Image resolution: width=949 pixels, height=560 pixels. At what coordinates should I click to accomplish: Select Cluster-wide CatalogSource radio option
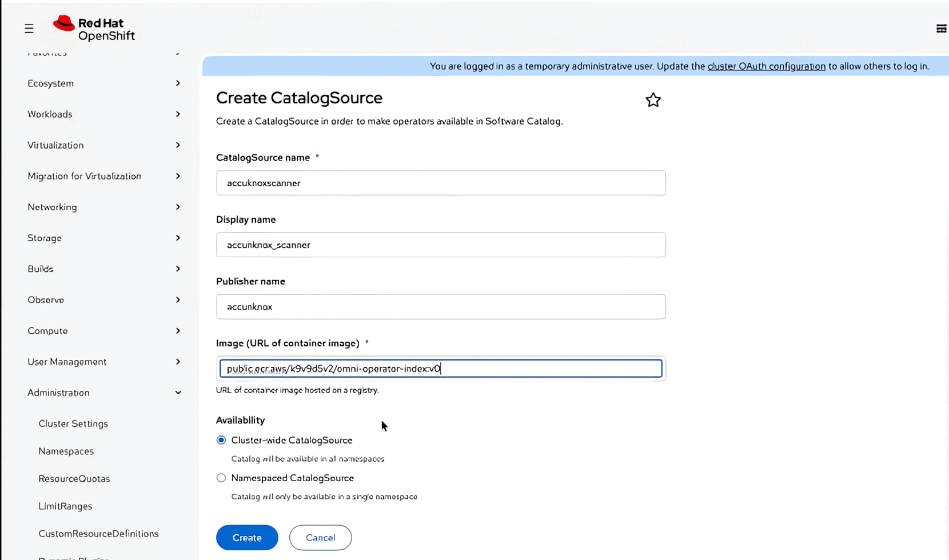221,440
